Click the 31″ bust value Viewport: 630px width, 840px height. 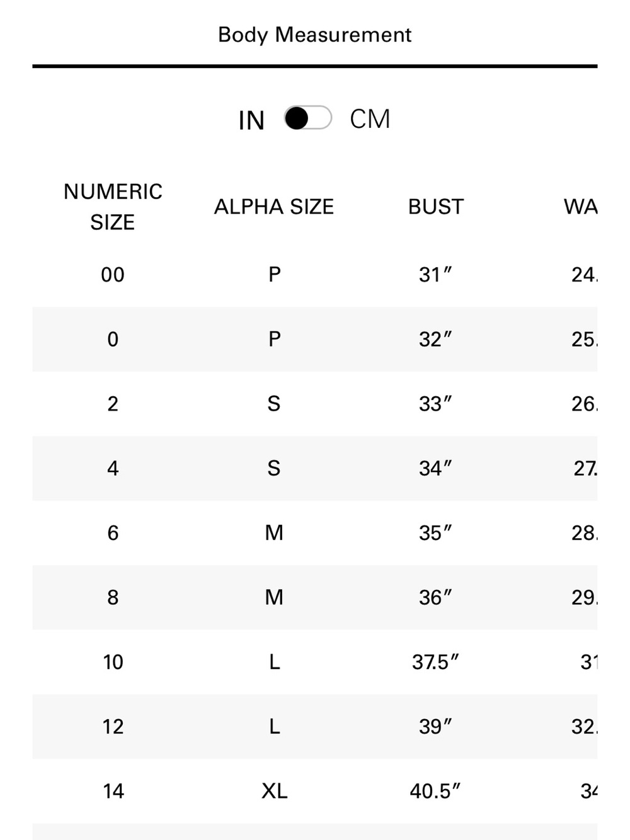435,275
